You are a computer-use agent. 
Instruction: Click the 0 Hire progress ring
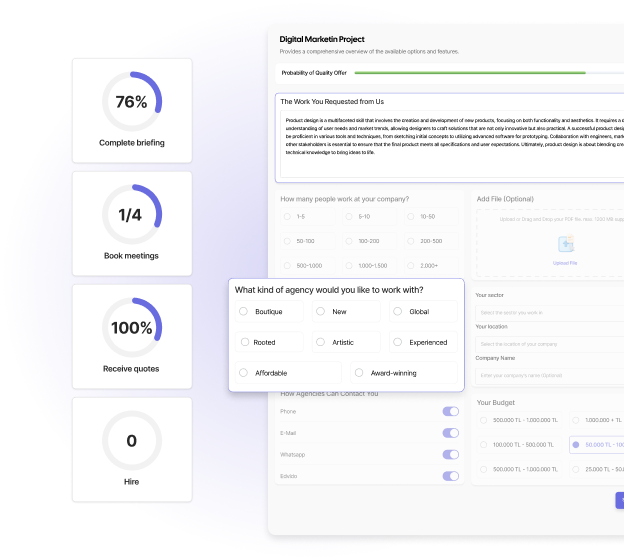click(x=132, y=440)
